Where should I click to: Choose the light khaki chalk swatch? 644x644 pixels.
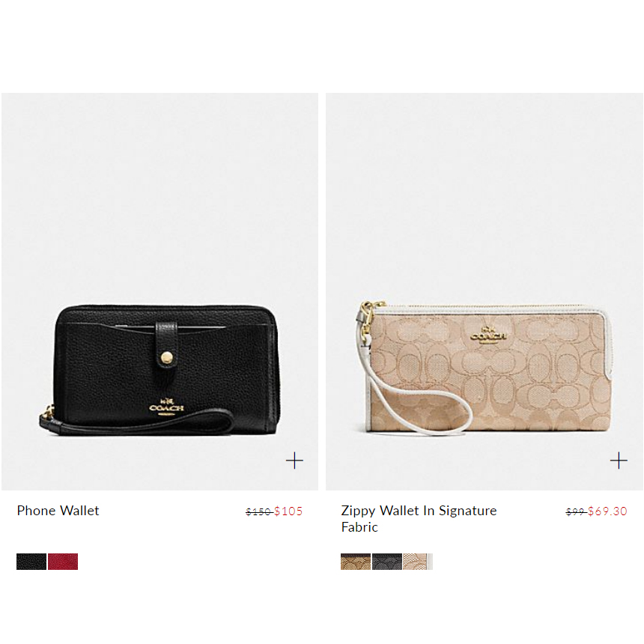point(418,562)
